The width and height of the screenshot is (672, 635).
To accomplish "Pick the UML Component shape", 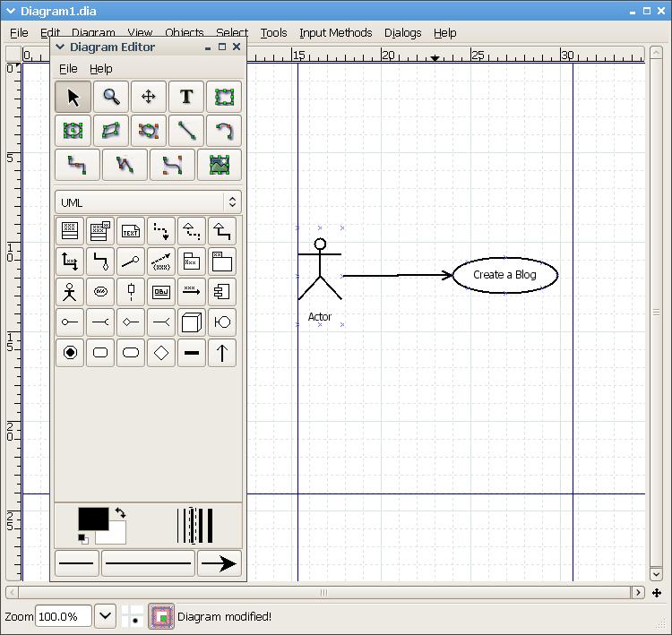I will 222,292.
